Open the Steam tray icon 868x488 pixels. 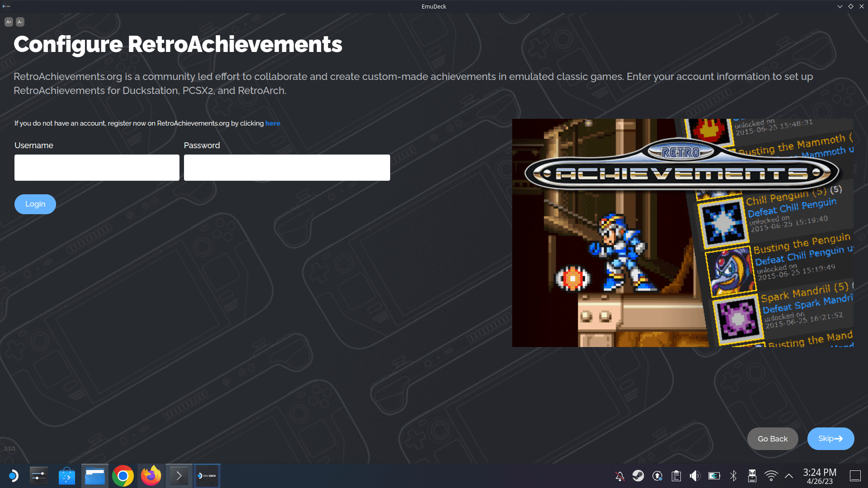click(x=638, y=476)
